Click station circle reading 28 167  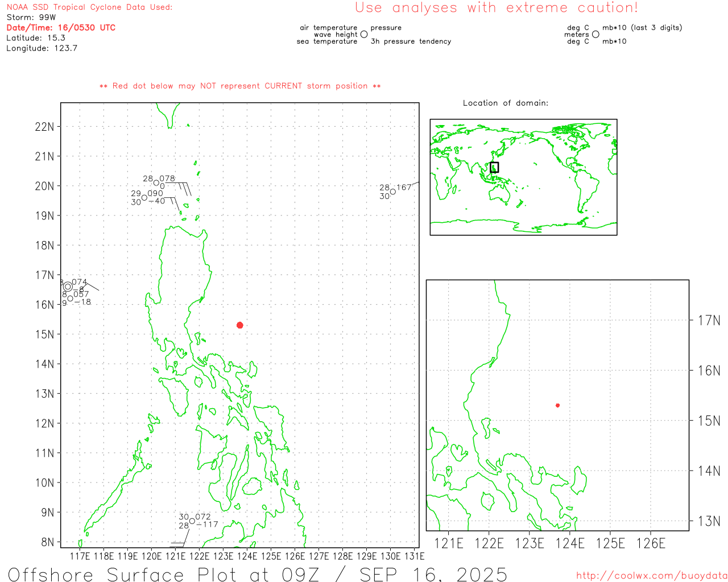pyautogui.click(x=393, y=192)
